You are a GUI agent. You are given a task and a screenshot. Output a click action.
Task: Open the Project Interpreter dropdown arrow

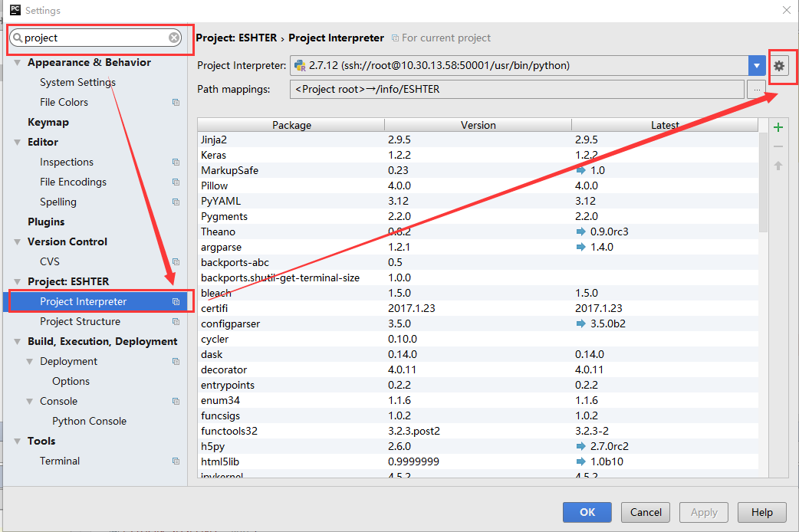(757, 66)
